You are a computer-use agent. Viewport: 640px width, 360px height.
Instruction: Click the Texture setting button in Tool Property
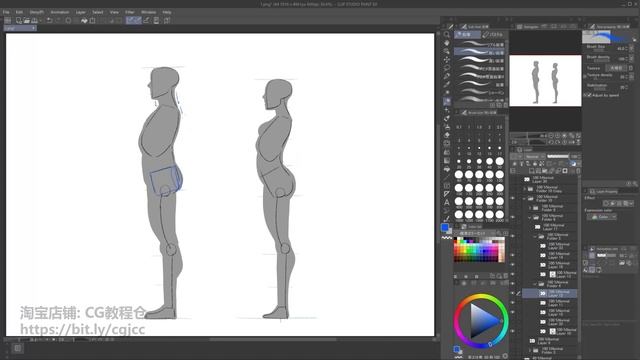[616, 68]
